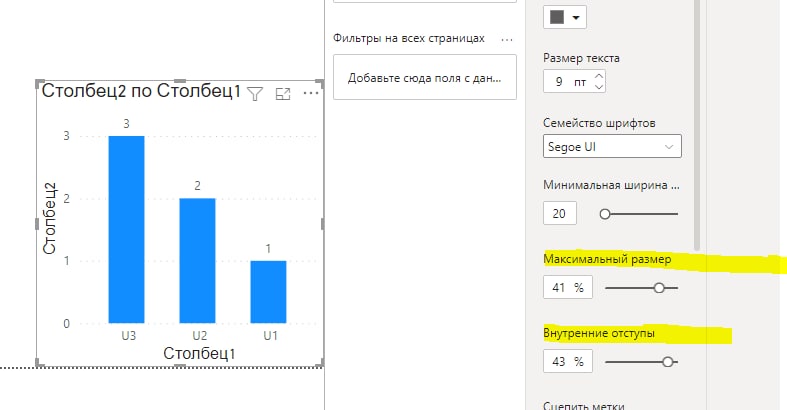Click the Столбец2 y-axis title
Viewport: 787px width, 410px height.
click(x=50, y=218)
